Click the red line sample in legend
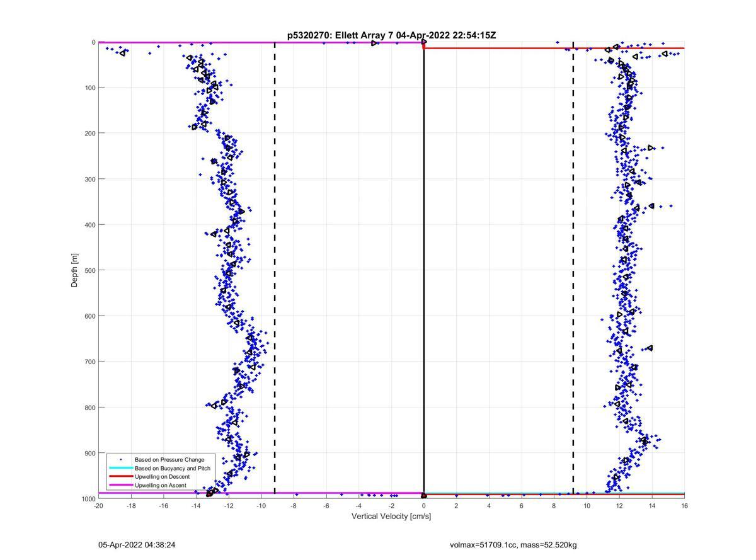The image size is (756, 560). [x=120, y=477]
